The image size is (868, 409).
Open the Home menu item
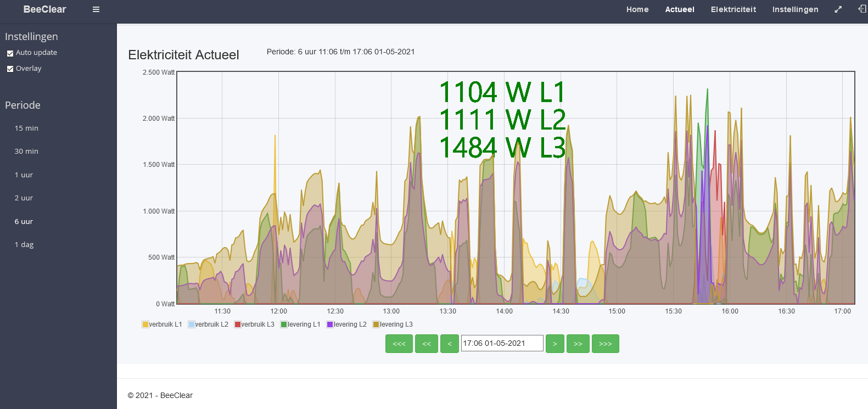pos(637,9)
